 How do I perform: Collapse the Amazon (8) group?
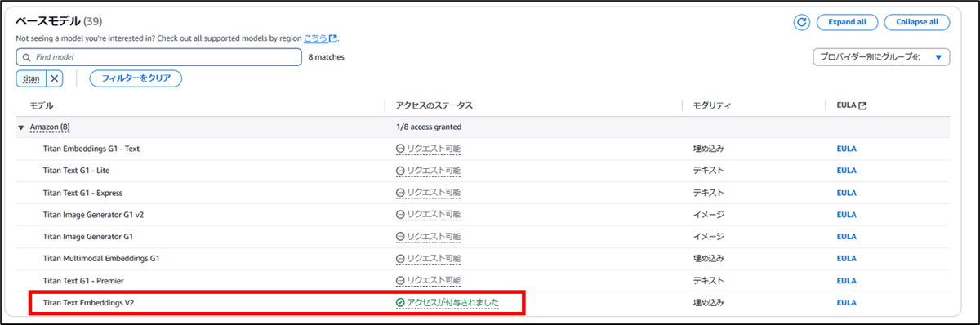pos(21,127)
